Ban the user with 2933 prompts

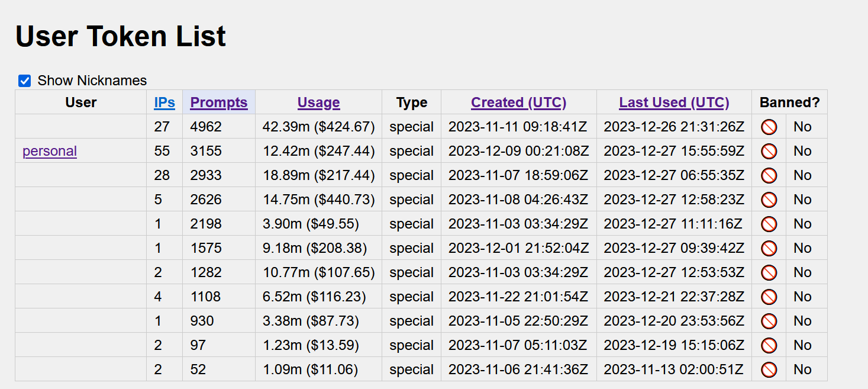tap(769, 175)
